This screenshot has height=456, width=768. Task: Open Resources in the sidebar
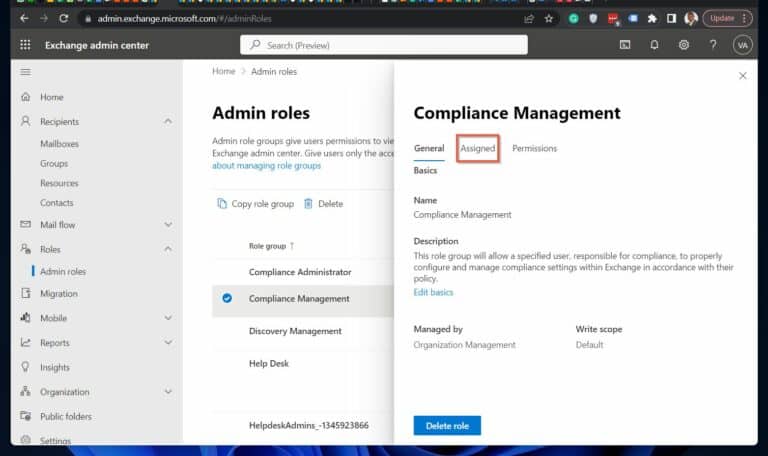[x=59, y=183]
